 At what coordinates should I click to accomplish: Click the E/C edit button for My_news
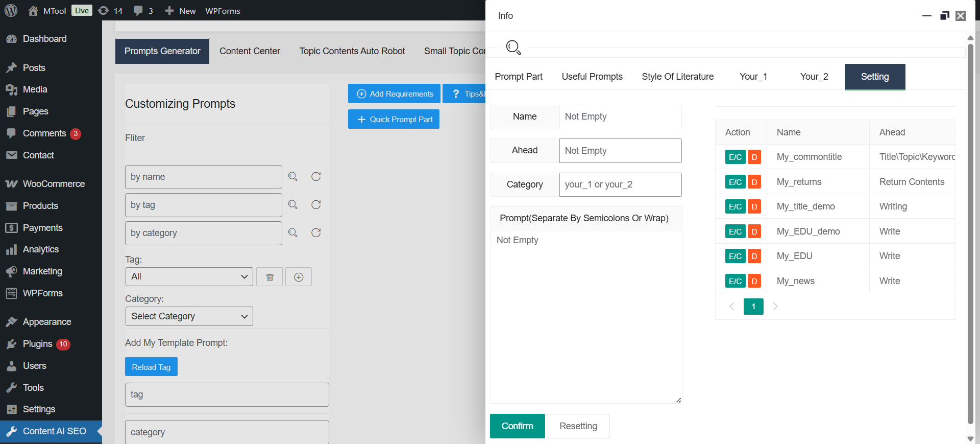(x=735, y=281)
